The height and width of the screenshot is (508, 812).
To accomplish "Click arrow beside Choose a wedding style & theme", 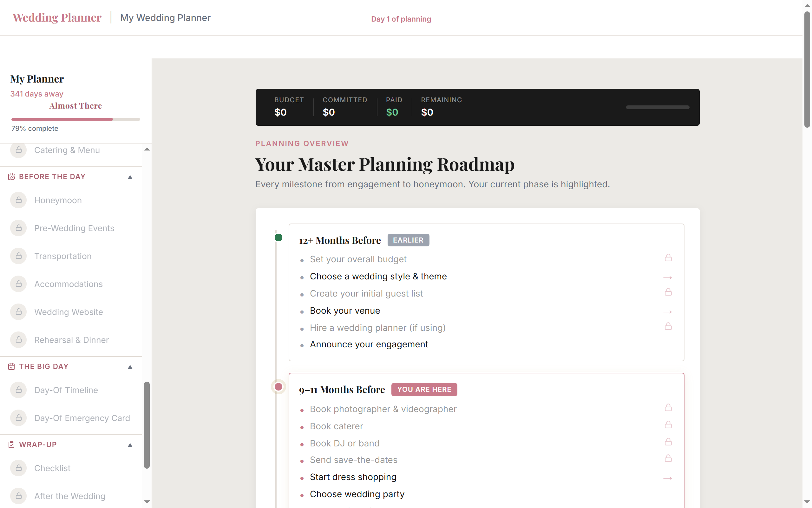I will tap(667, 277).
